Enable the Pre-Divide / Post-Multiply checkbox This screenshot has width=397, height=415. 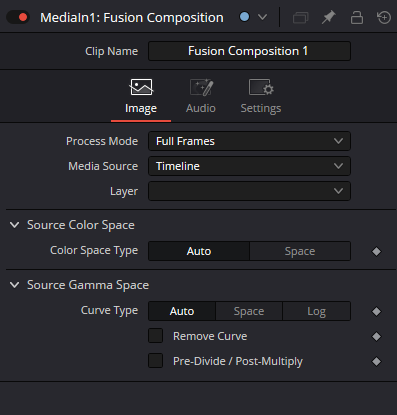pos(156,361)
